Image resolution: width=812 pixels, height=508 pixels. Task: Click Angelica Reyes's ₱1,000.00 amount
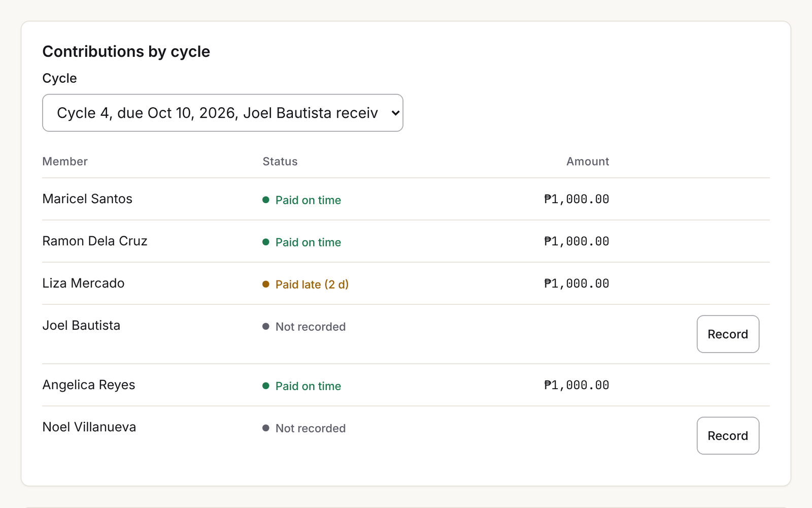pyautogui.click(x=577, y=385)
